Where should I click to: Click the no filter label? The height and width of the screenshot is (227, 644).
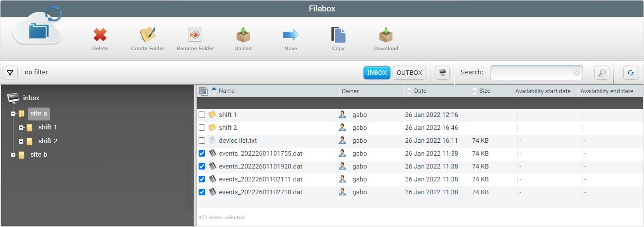tap(37, 72)
